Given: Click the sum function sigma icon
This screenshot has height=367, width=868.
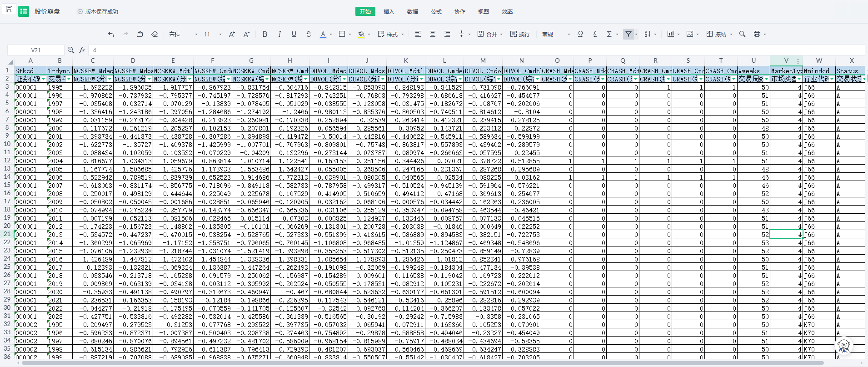Looking at the screenshot, I should pyautogui.click(x=609, y=34).
